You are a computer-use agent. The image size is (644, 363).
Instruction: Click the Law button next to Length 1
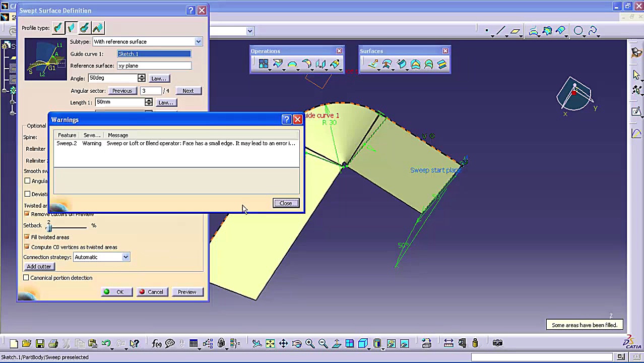click(166, 102)
